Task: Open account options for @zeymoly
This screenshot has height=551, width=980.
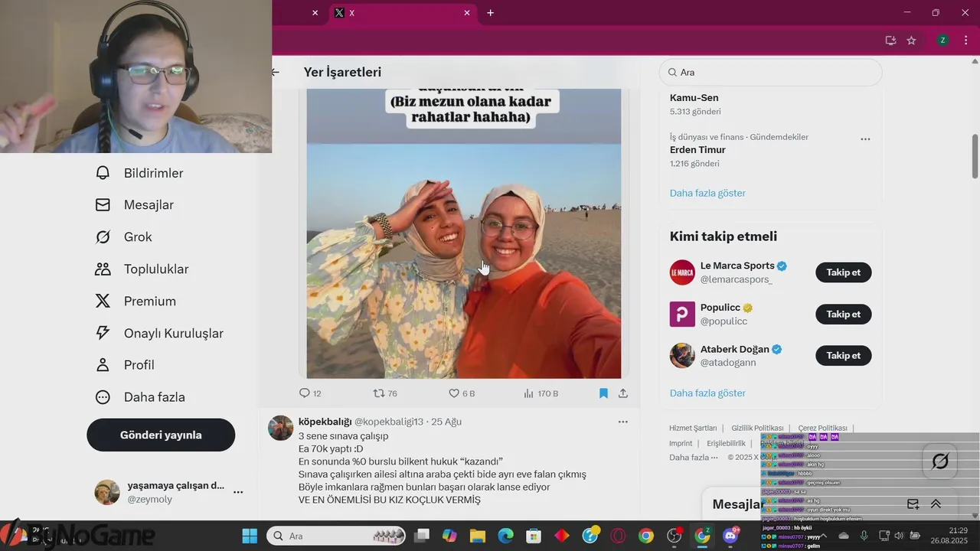Action: [238, 492]
